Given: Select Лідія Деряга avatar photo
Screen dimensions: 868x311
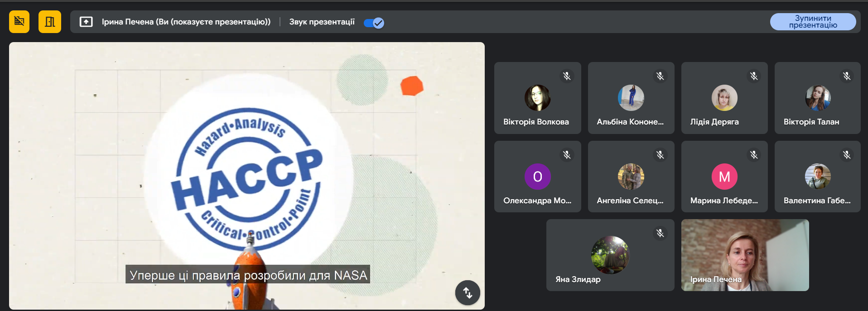Looking at the screenshot, I should (x=724, y=98).
